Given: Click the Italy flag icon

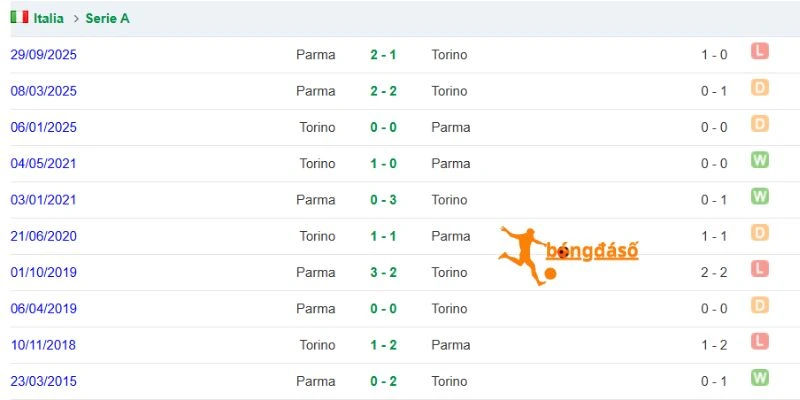Looking at the screenshot, I should click(19, 17).
